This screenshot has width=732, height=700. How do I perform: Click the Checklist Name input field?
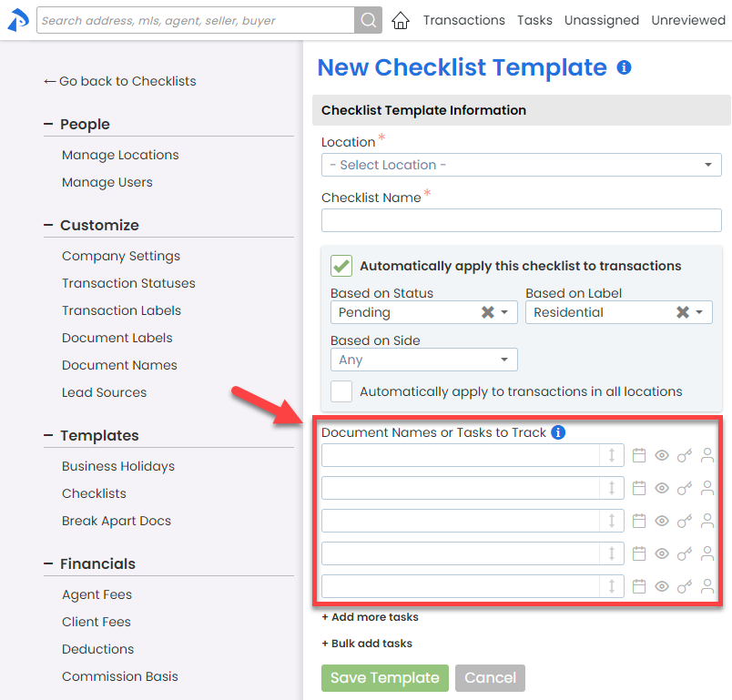point(521,220)
